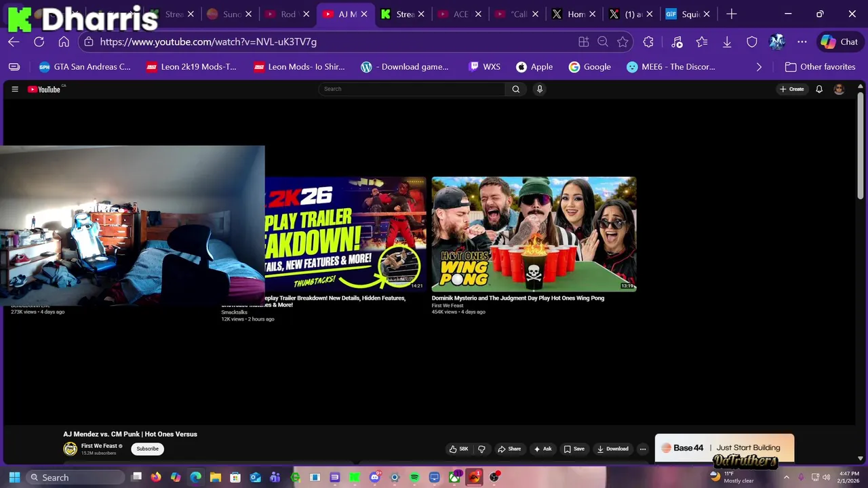
Task: Open the Hot Ones Wing Pong thumbnail
Action: (534, 234)
